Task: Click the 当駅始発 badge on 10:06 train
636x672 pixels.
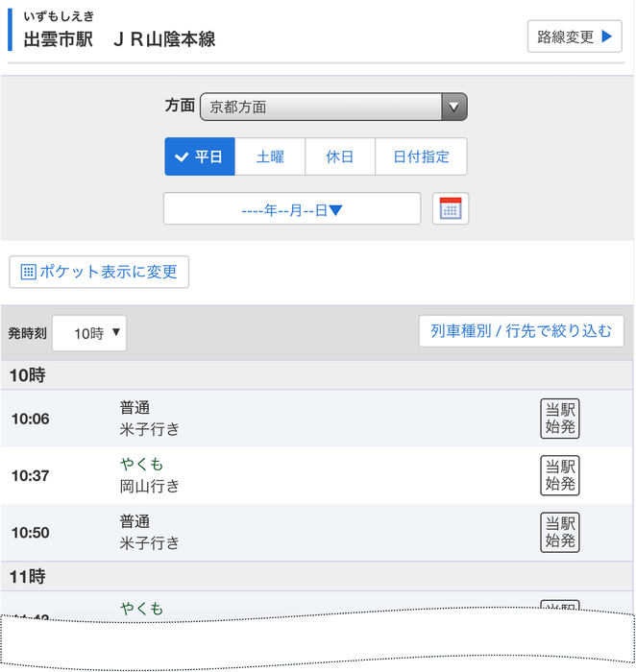Action: [x=559, y=419]
